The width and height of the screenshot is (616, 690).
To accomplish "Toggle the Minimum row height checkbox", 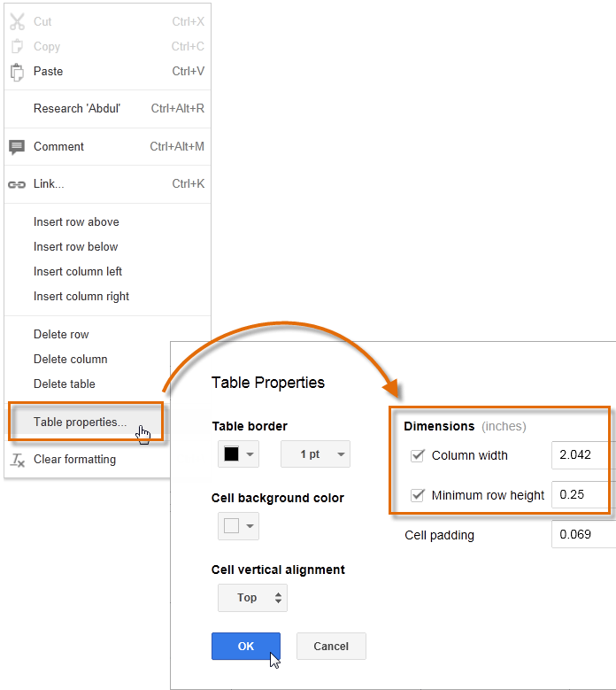I will 417,495.
